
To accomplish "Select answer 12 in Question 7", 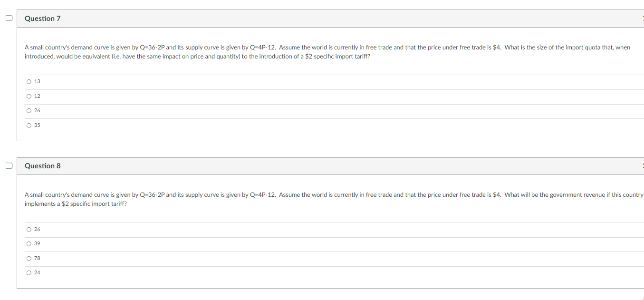I will (x=29, y=96).
